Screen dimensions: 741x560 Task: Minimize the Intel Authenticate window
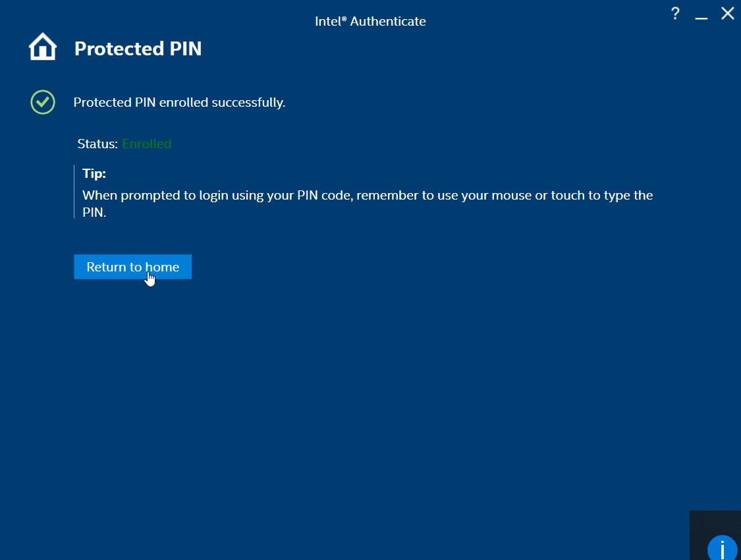point(701,18)
